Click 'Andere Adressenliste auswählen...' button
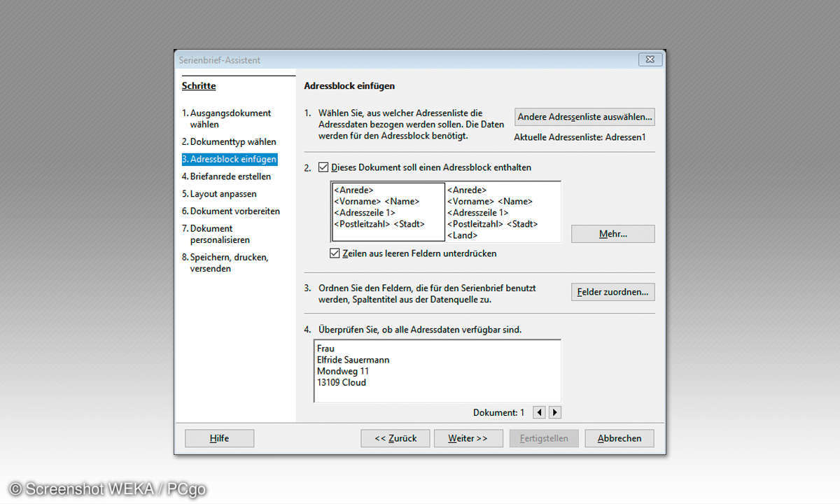840x504 pixels. pos(585,117)
